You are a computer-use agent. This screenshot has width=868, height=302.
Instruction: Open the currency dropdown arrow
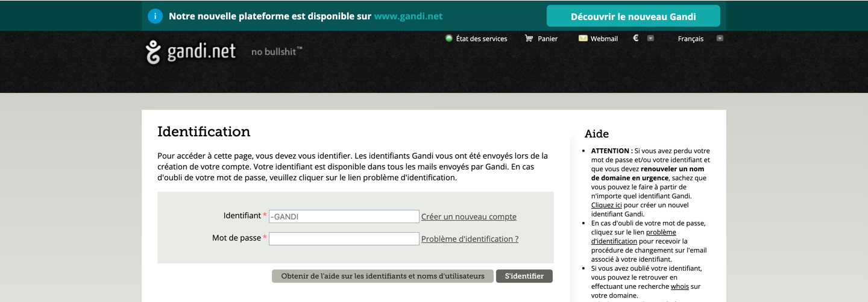click(650, 39)
